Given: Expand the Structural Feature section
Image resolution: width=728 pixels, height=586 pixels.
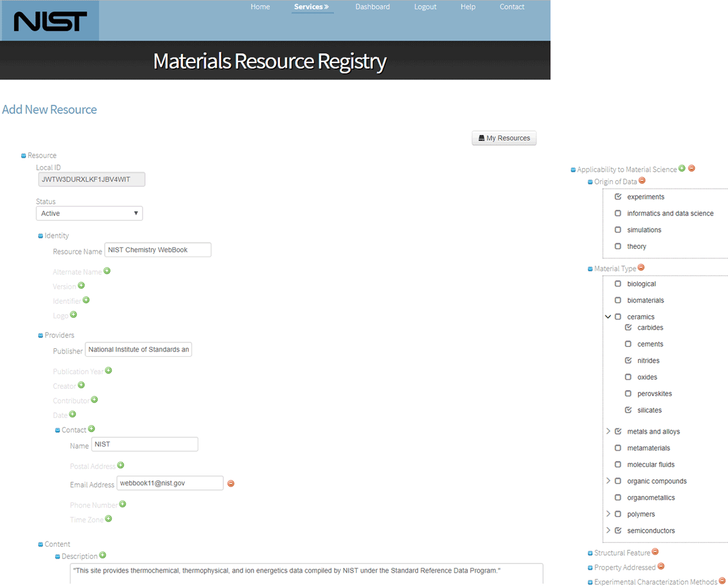Looking at the screenshot, I should coord(590,553).
